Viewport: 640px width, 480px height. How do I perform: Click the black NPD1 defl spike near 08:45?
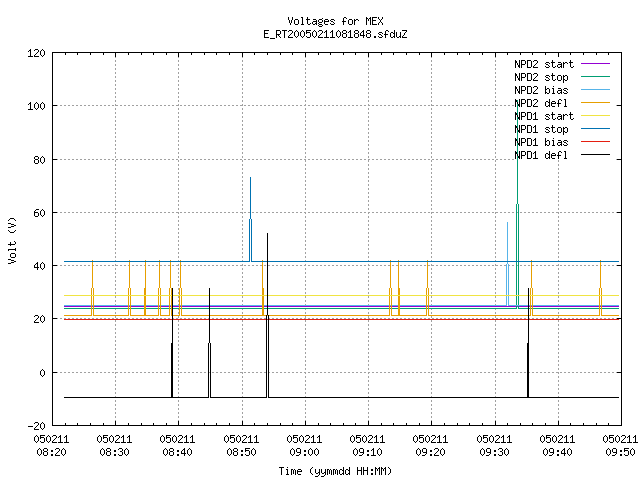tap(209, 343)
